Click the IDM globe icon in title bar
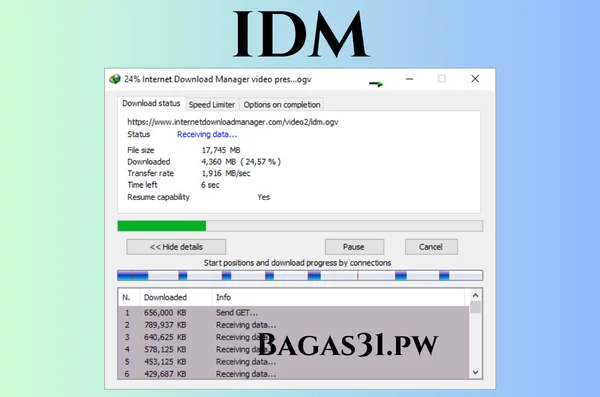 115,79
